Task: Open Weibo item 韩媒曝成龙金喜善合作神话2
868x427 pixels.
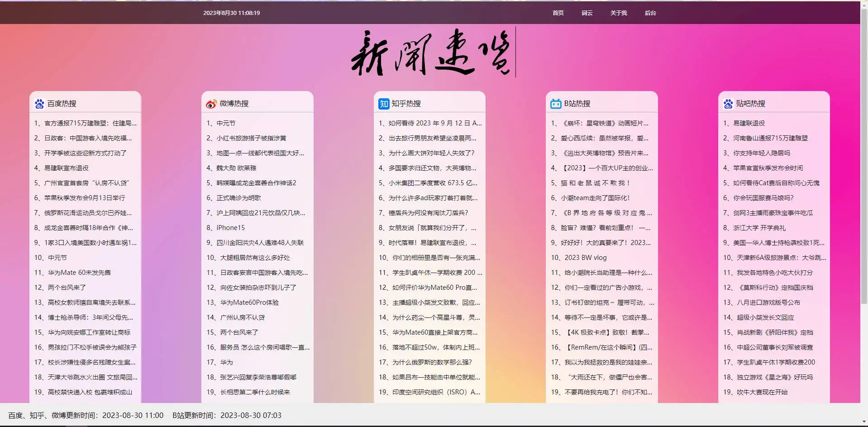Action: [251, 183]
